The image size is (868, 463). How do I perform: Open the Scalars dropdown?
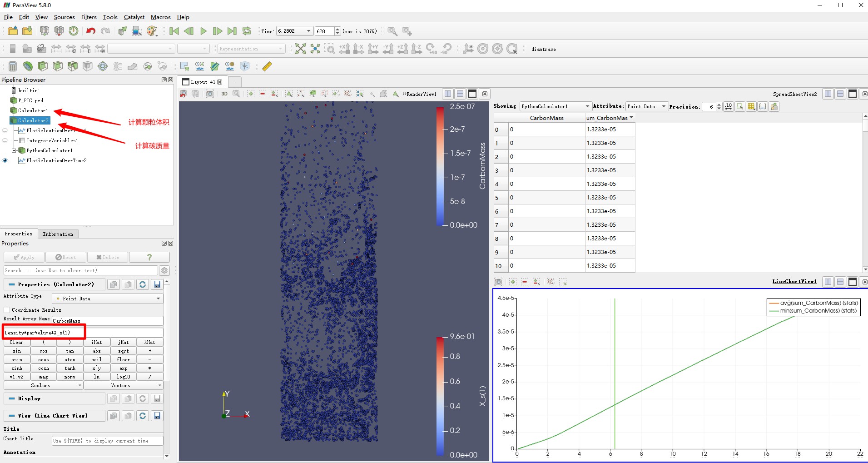point(43,385)
